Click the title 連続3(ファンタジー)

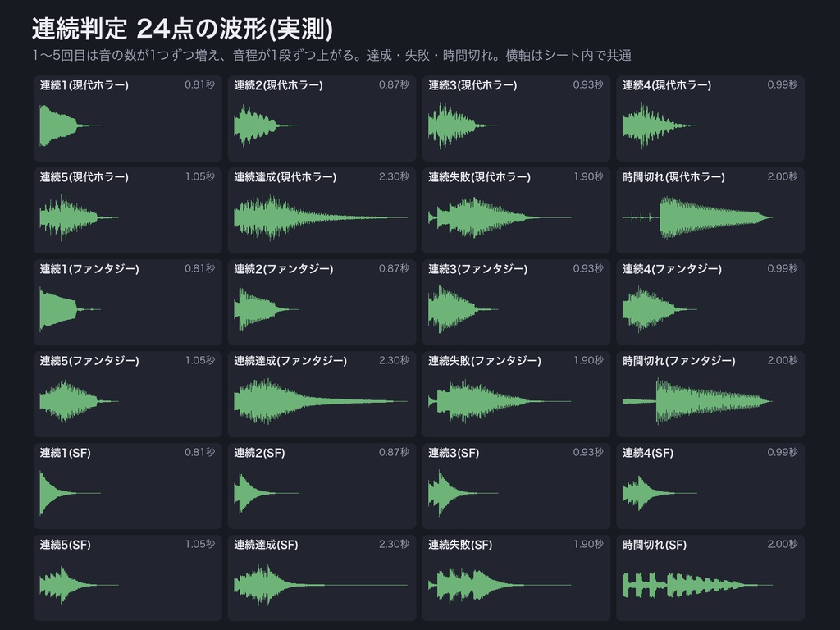tap(478, 268)
